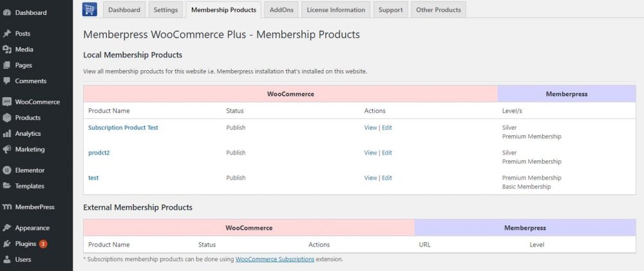Click the Media icon in sidebar
The width and height of the screenshot is (644, 271).
pyautogui.click(x=7, y=50)
